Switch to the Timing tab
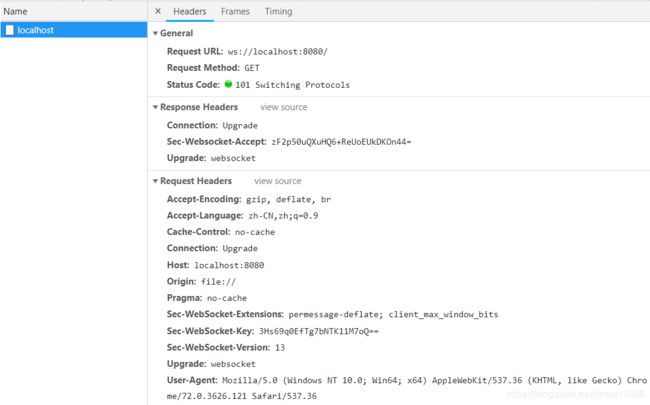The image size is (650, 405). [279, 12]
